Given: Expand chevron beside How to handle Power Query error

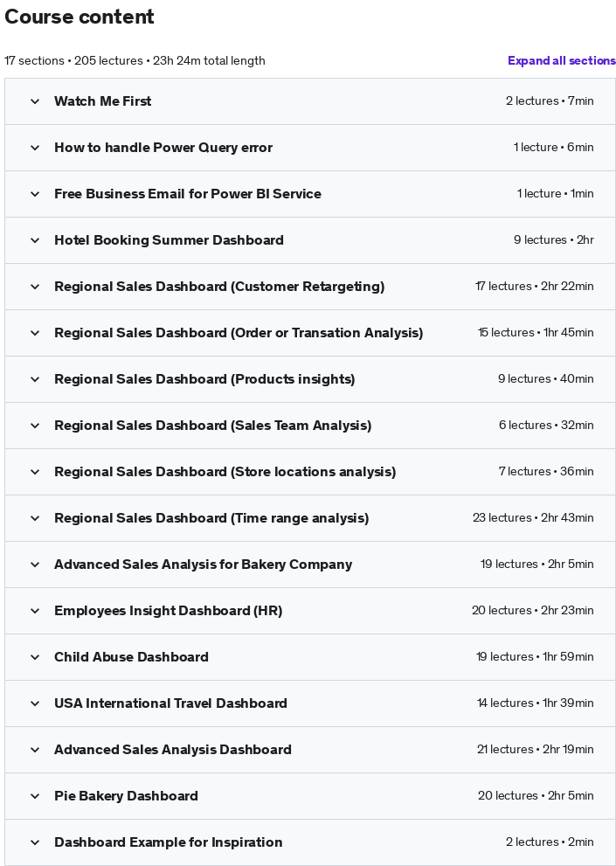Looking at the screenshot, I should point(35,148).
